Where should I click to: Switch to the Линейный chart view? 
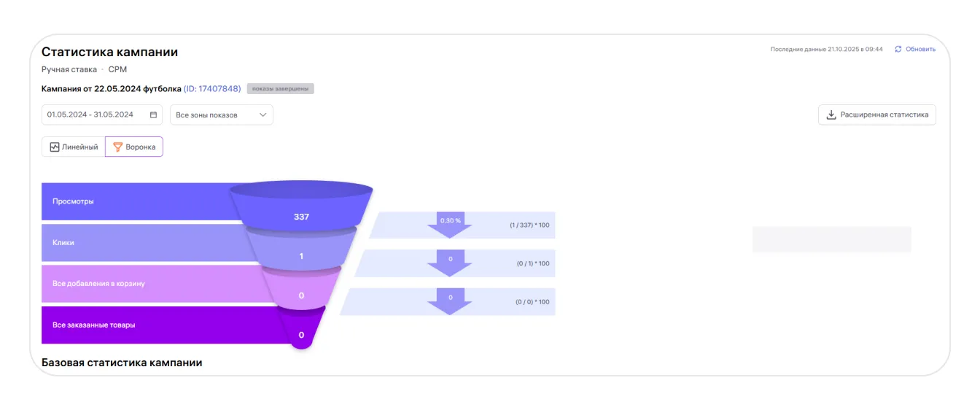point(74,147)
